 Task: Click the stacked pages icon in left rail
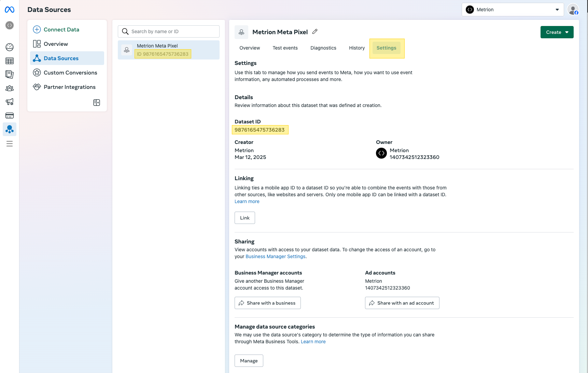click(10, 75)
